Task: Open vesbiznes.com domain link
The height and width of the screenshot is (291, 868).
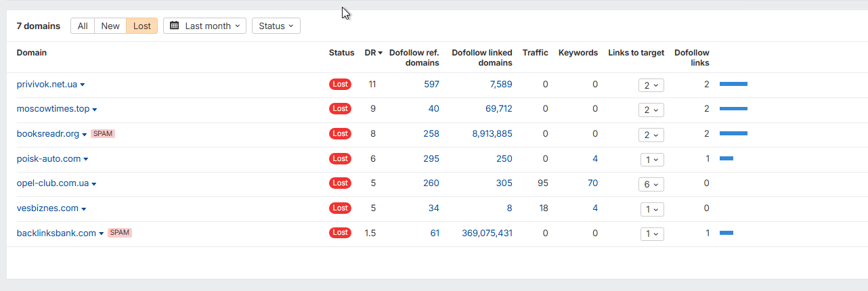Action: pyautogui.click(x=47, y=208)
